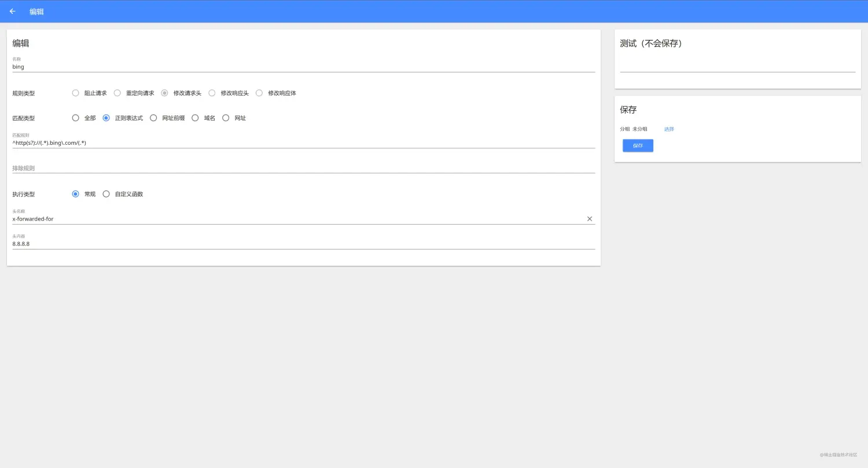The height and width of the screenshot is (468, 868).
Task: Choose 修改请求头 rule type
Action: point(165,93)
